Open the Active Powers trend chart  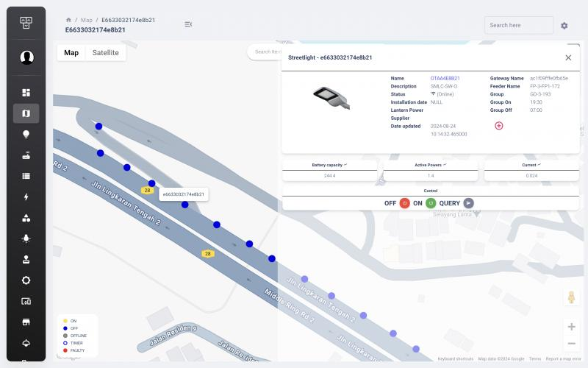445,165
